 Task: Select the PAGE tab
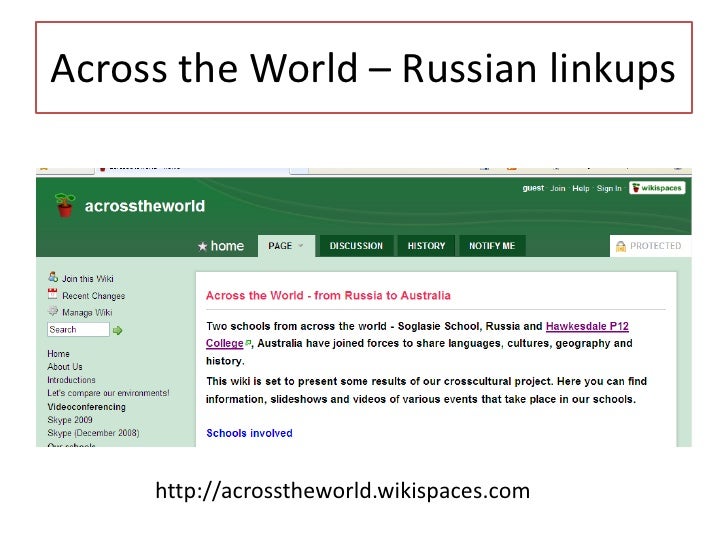(x=286, y=246)
